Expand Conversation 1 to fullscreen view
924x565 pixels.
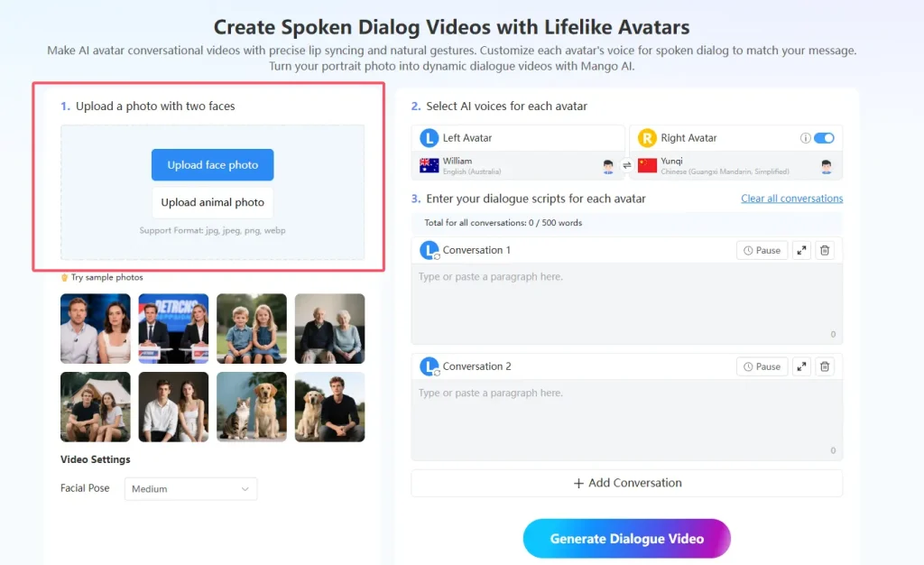(802, 250)
